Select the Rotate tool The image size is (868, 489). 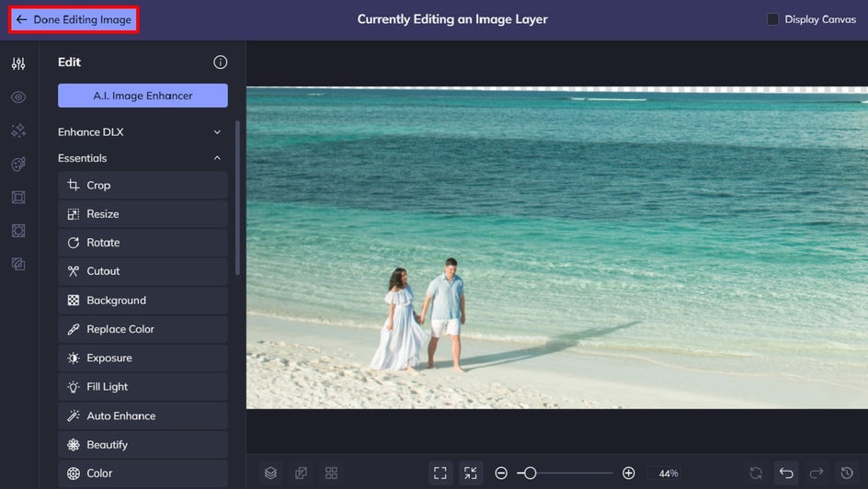coord(143,243)
